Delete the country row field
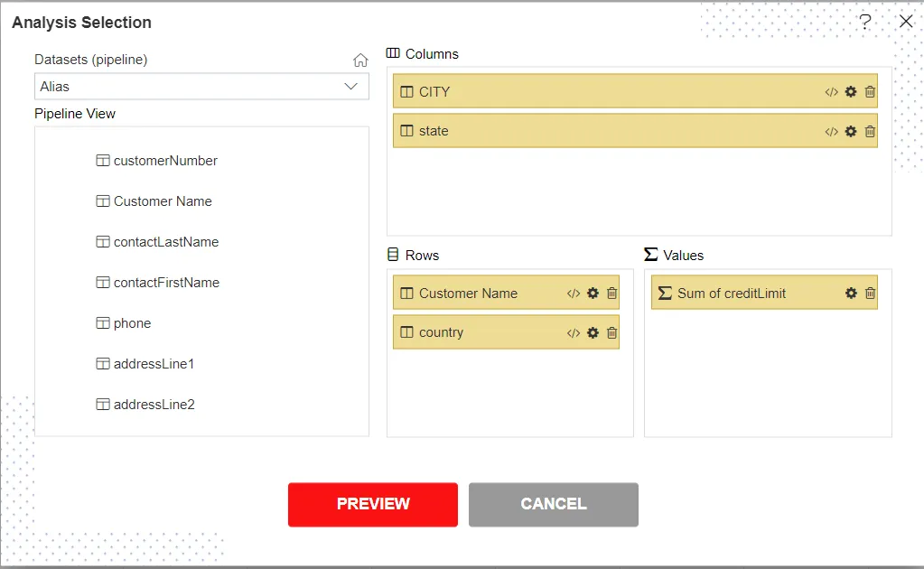The height and width of the screenshot is (569, 924). [x=611, y=332]
